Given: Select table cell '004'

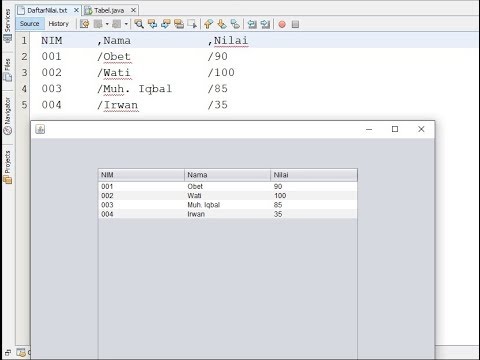Looking at the screenshot, I should click(x=141, y=214).
